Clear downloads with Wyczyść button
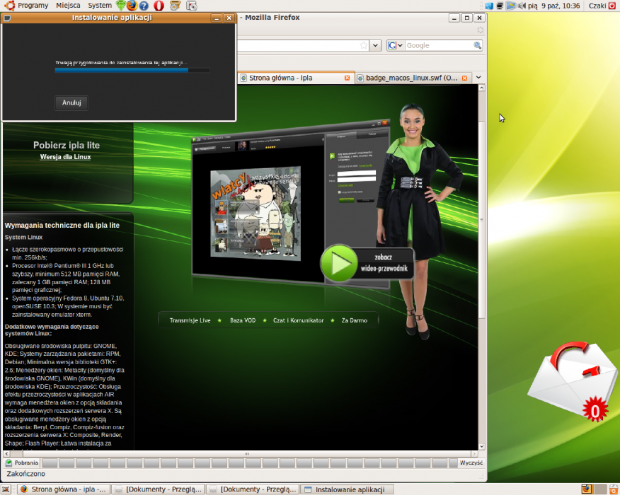The width and height of the screenshot is (620, 495). (471, 463)
